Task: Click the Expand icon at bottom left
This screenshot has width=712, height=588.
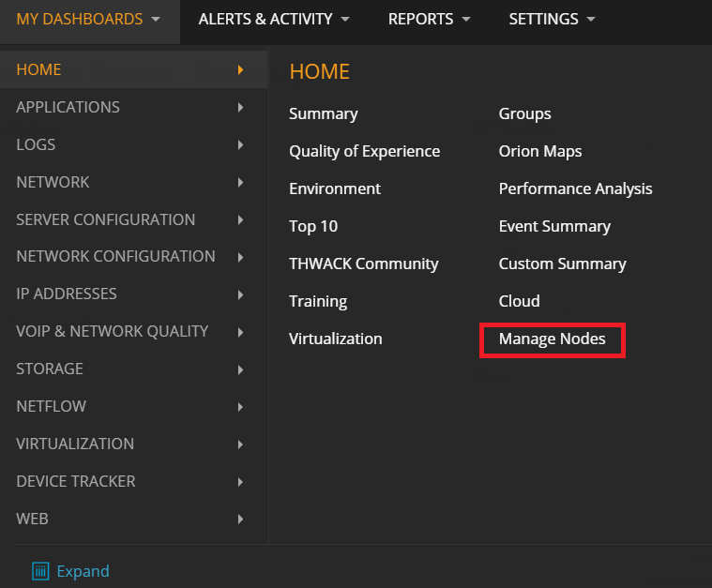Action: click(x=40, y=571)
